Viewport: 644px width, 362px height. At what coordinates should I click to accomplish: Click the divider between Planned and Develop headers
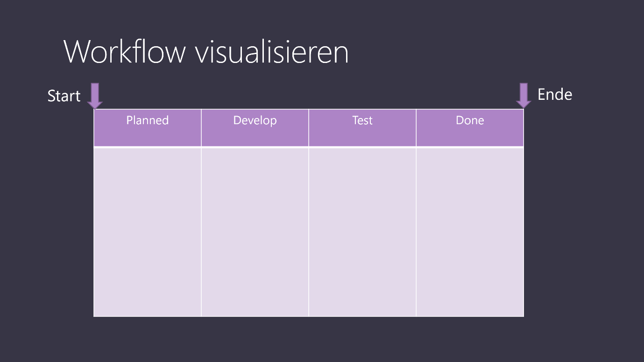click(201, 128)
